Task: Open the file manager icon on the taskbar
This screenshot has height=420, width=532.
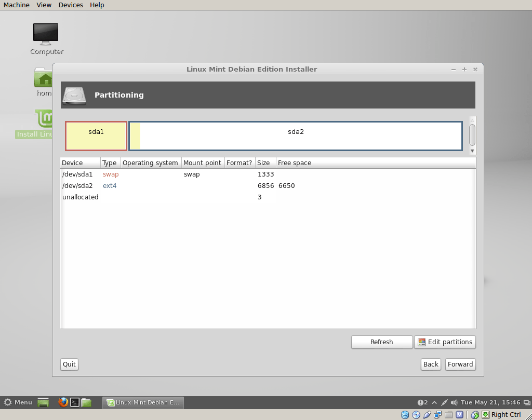Action: pos(87,402)
